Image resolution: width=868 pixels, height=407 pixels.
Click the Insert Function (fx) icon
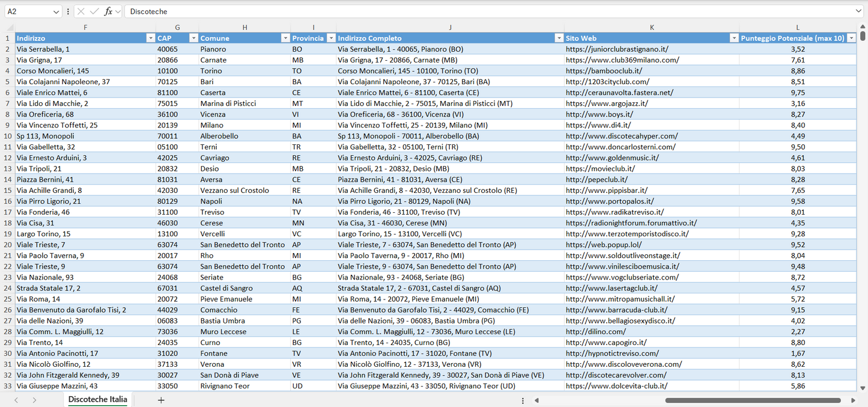point(108,11)
